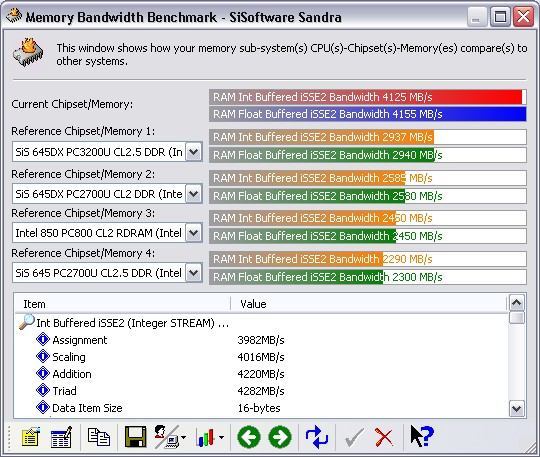The height and width of the screenshot is (457, 540).
Task: Click green Float Bandwidth 2940 MB/s bar
Action: click(x=367, y=155)
